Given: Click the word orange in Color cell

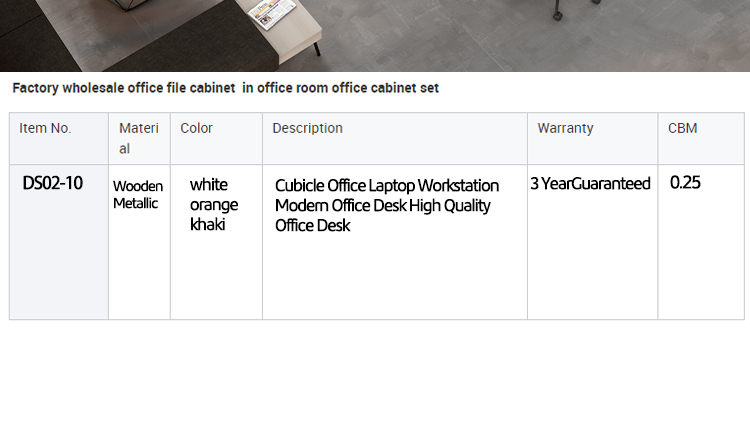Looking at the screenshot, I should click(x=214, y=205).
